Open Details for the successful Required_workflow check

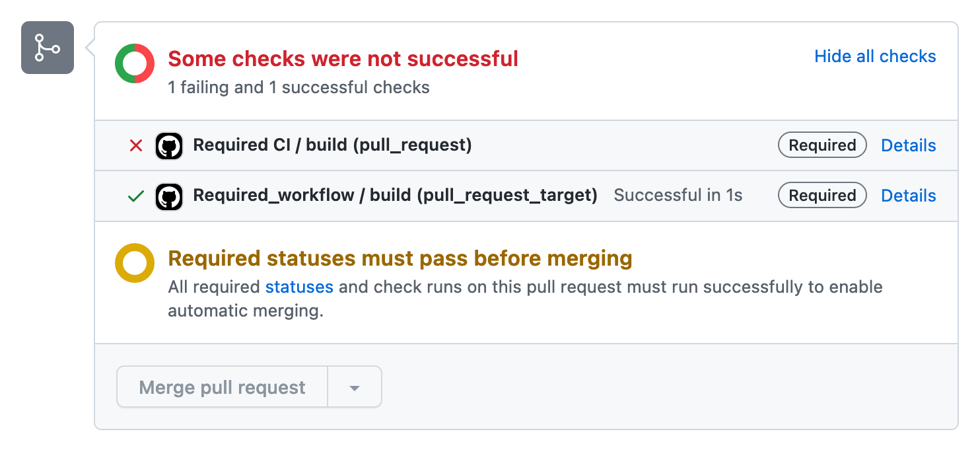909,195
